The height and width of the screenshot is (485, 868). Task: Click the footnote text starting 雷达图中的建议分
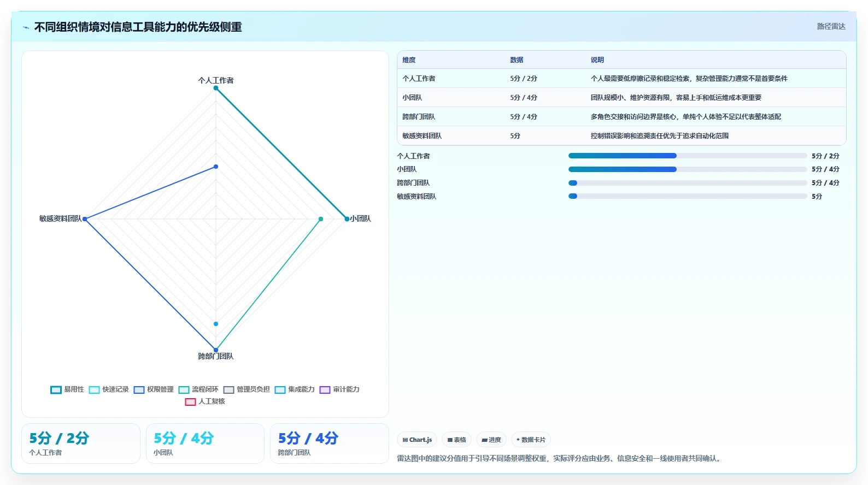click(x=560, y=458)
